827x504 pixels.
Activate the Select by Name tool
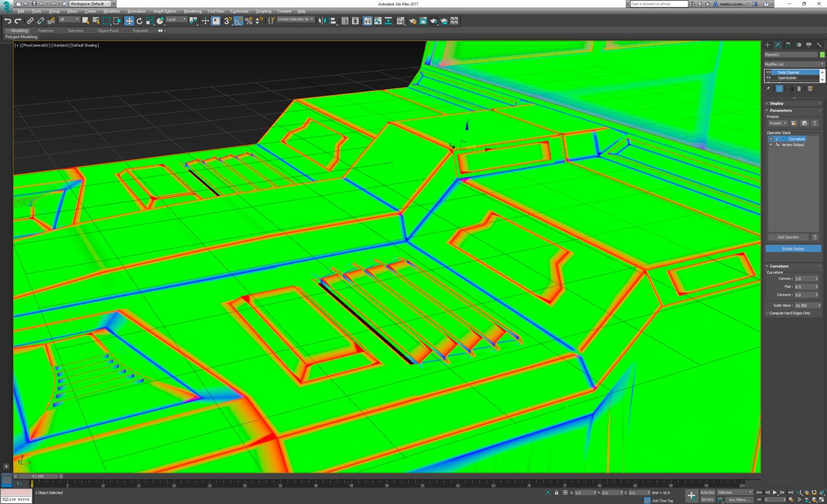point(96,21)
